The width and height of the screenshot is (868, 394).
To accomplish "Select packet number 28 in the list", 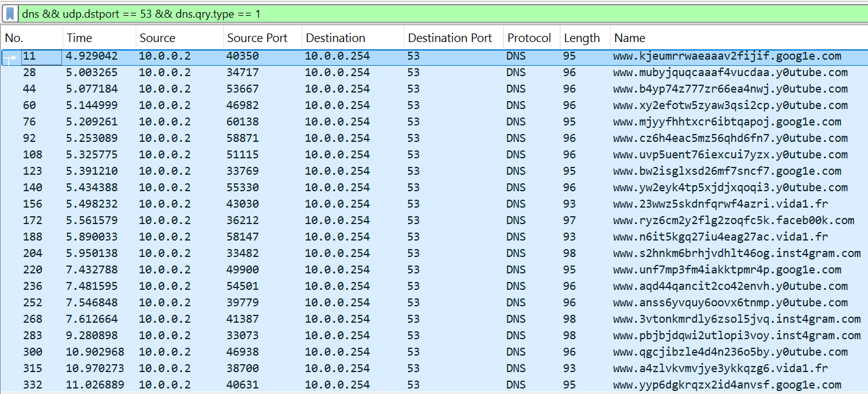I will [434, 72].
